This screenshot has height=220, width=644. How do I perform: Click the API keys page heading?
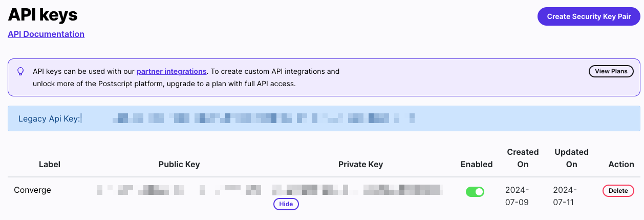(42, 15)
